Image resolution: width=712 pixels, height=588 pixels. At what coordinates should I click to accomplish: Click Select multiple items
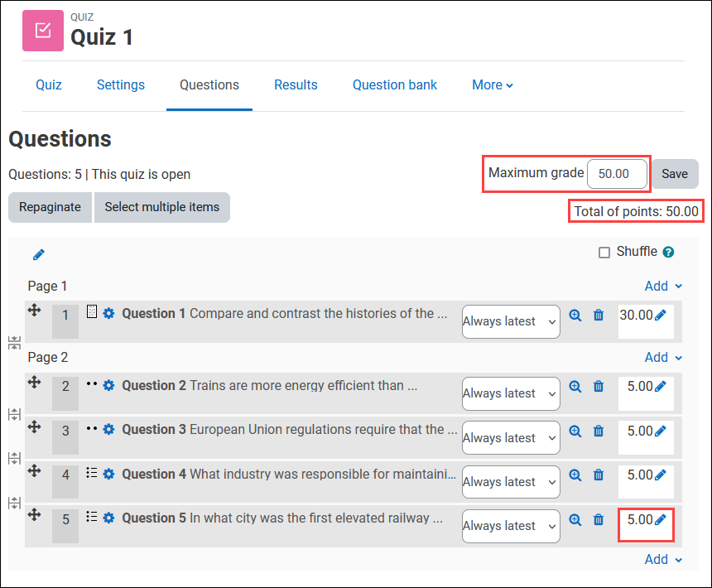(161, 207)
